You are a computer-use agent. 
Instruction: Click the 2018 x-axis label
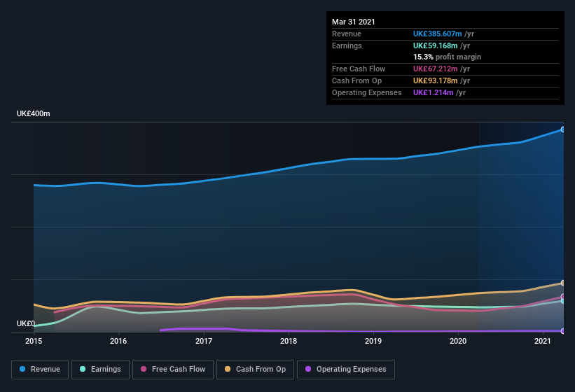click(289, 341)
